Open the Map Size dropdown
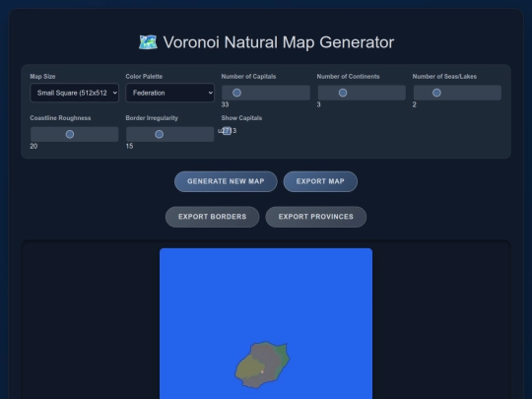This screenshot has width=532, height=399. pyautogui.click(x=74, y=93)
